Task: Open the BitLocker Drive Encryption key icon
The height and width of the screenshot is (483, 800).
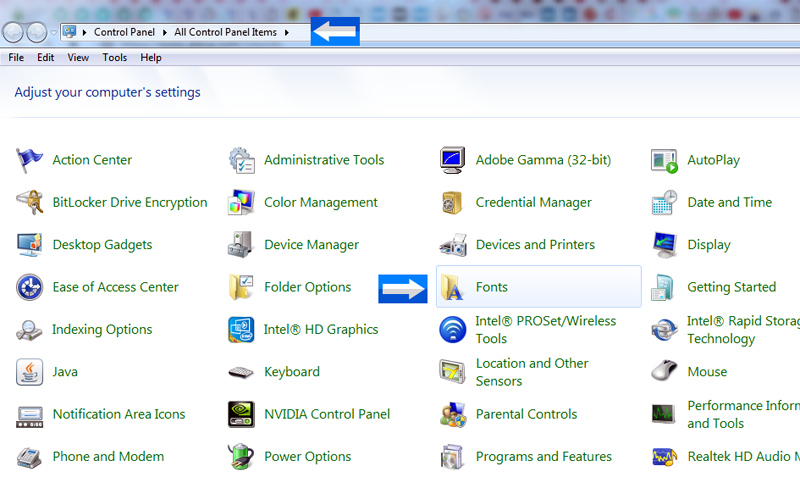Action: 30,202
